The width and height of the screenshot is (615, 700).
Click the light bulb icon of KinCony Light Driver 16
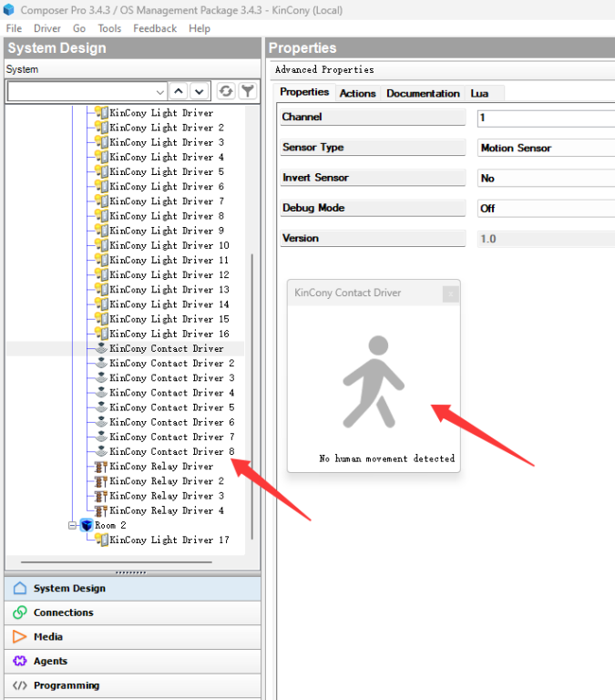pos(102,334)
